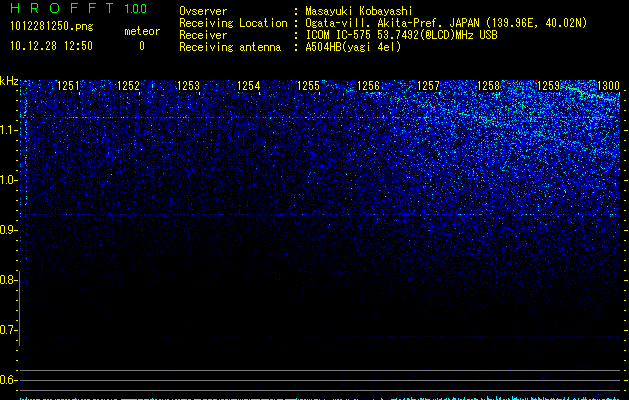Select observer name Masayuki Kobayashi
The width and height of the screenshot is (629, 400).
tap(359, 11)
